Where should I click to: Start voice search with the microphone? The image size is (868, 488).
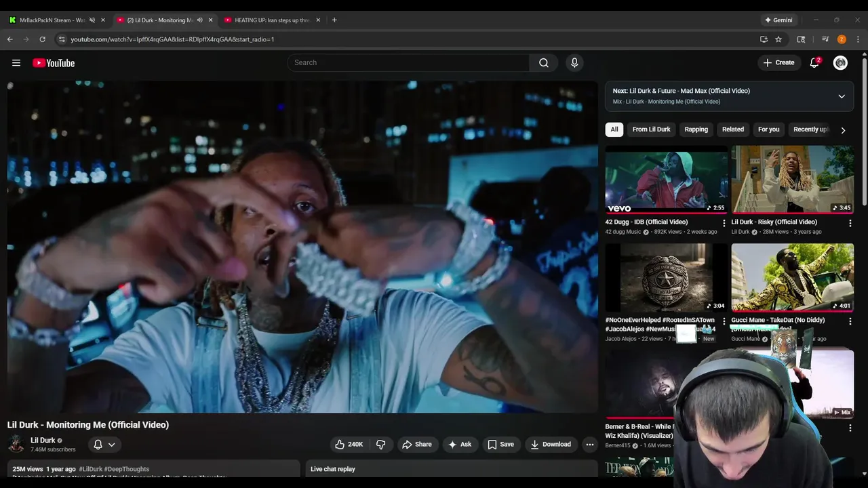(574, 62)
